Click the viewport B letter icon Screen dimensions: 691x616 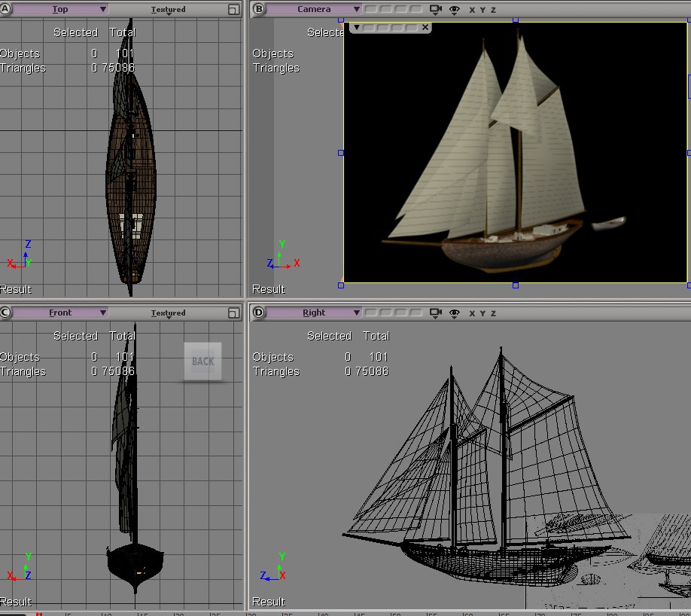(x=259, y=10)
